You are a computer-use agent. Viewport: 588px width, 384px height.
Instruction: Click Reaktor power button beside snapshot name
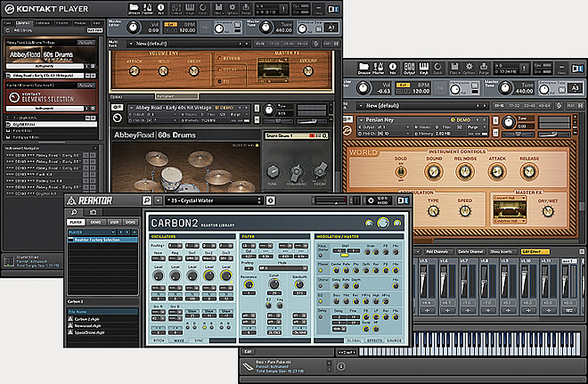click(x=270, y=200)
